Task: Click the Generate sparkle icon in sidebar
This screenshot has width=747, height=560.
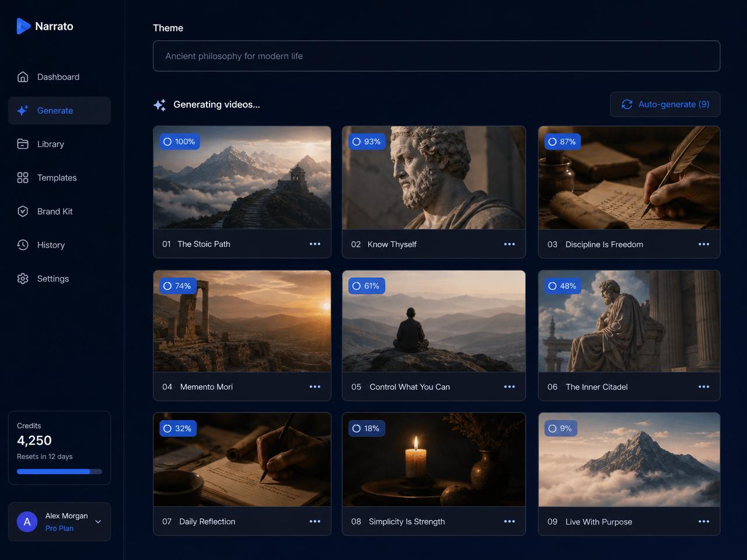Action: coord(23,110)
